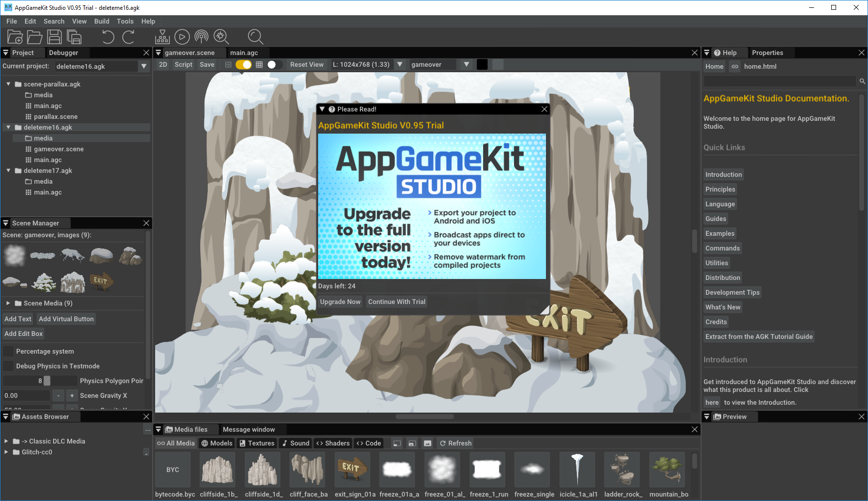Click the black scene color swatch
Screen dimensions: 868x501
coord(482,65)
